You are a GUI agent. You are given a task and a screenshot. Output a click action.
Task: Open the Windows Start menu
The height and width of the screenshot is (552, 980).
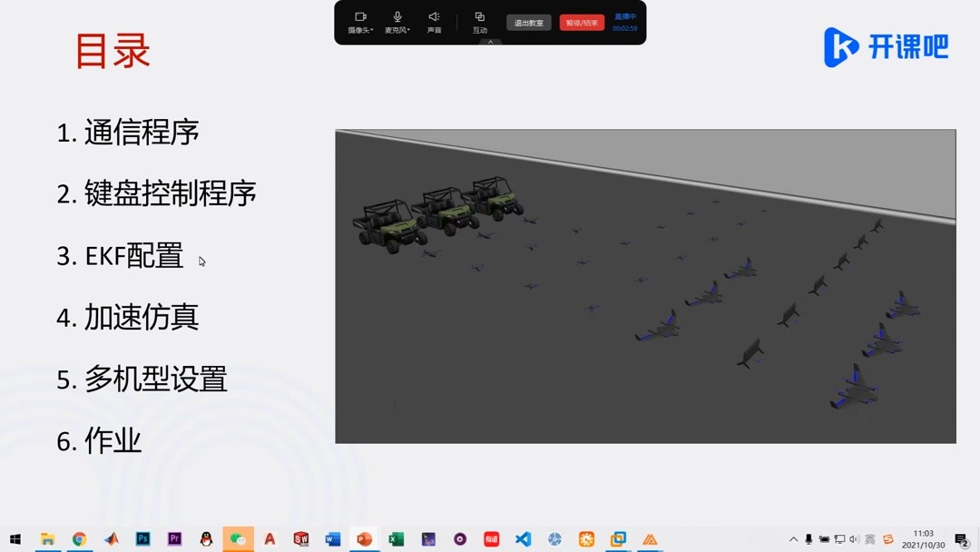(x=15, y=540)
